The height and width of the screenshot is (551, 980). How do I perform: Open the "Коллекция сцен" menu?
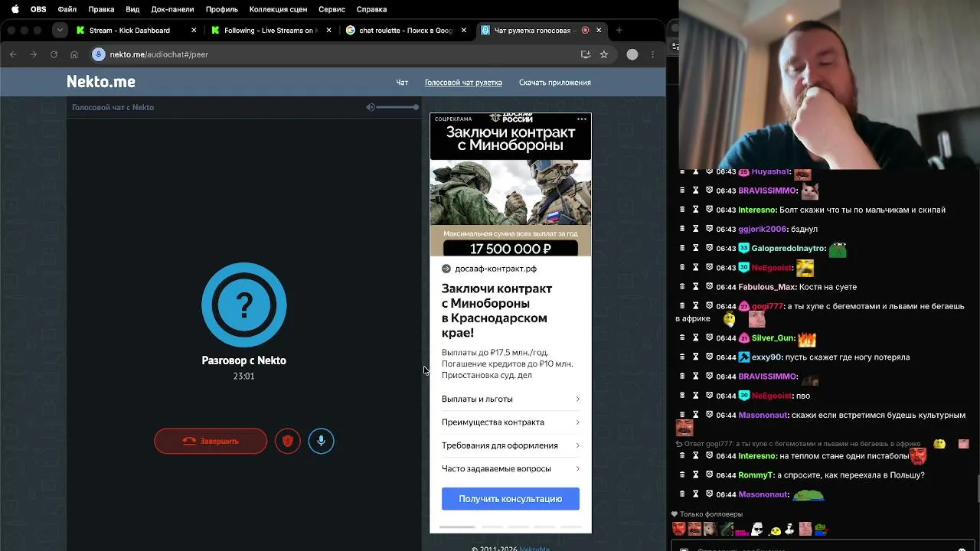pos(279,9)
